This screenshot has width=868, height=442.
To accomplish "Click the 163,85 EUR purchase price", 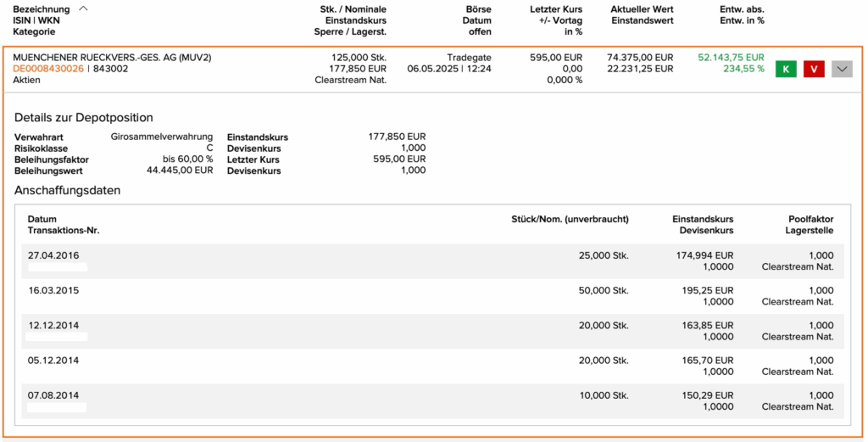I will (x=708, y=325).
